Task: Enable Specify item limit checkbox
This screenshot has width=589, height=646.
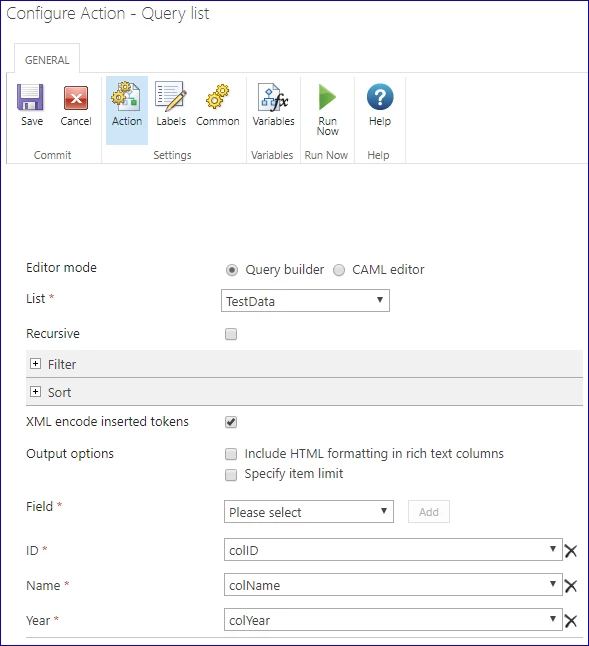Action: (231, 475)
